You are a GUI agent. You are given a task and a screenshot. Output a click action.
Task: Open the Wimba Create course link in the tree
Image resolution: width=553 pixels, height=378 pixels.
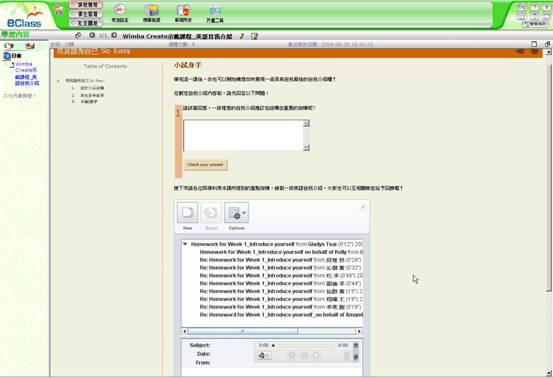[x=27, y=73]
